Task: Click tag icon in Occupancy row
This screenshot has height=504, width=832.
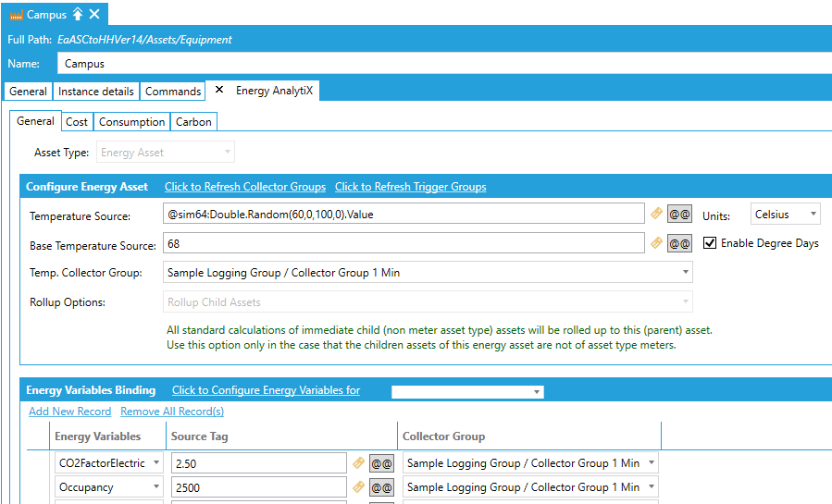Action: [x=359, y=486]
